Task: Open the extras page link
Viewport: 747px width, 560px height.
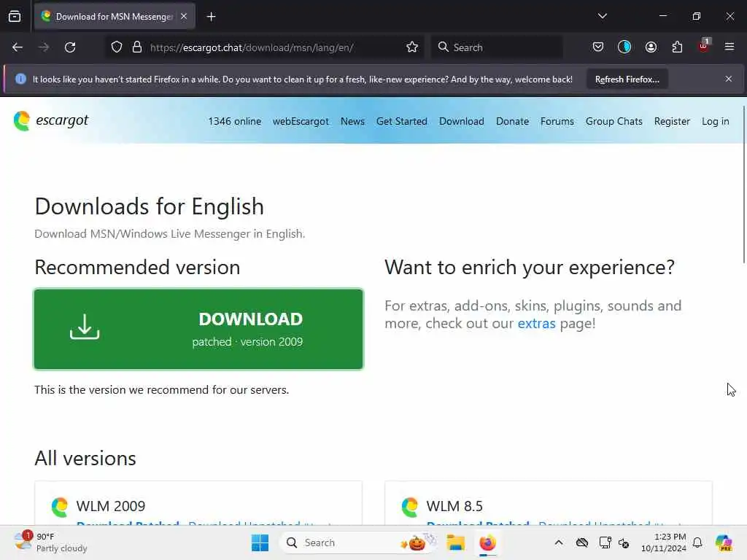Action: coord(536,323)
